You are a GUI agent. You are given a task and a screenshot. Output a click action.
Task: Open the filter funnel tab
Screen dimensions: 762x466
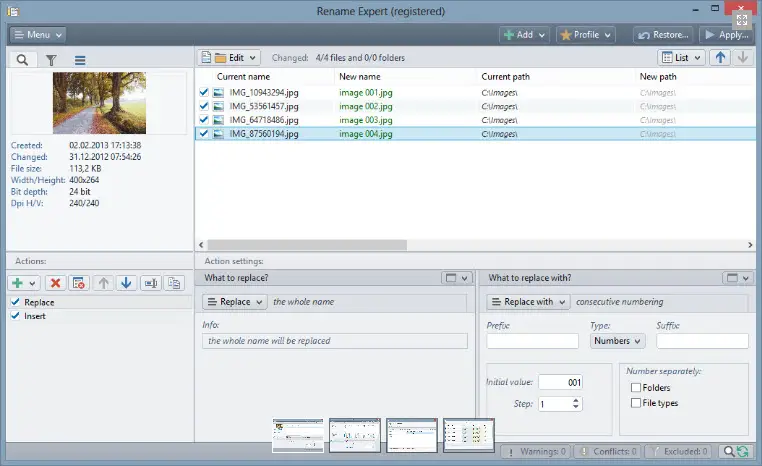pyautogui.click(x=51, y=60)
